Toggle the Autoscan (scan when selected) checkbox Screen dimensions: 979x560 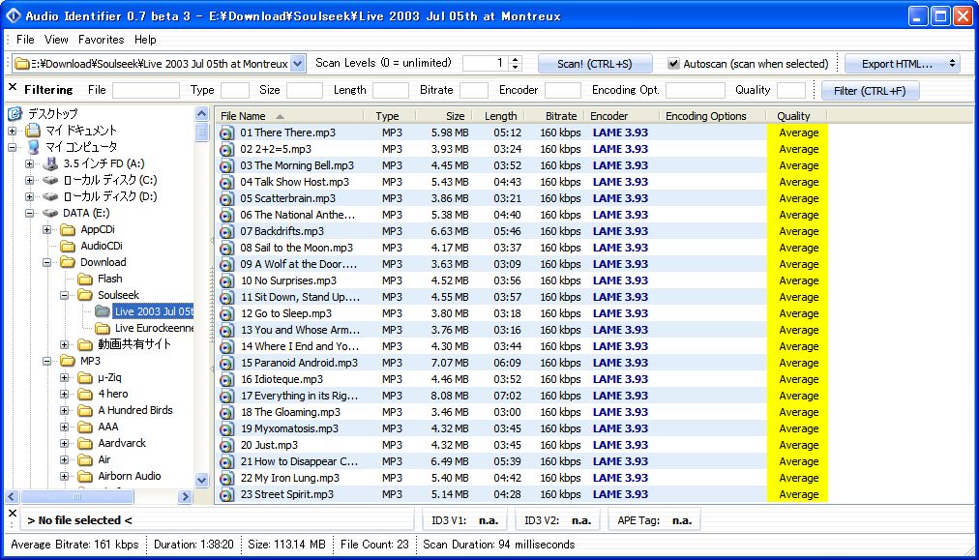(673, 64)
